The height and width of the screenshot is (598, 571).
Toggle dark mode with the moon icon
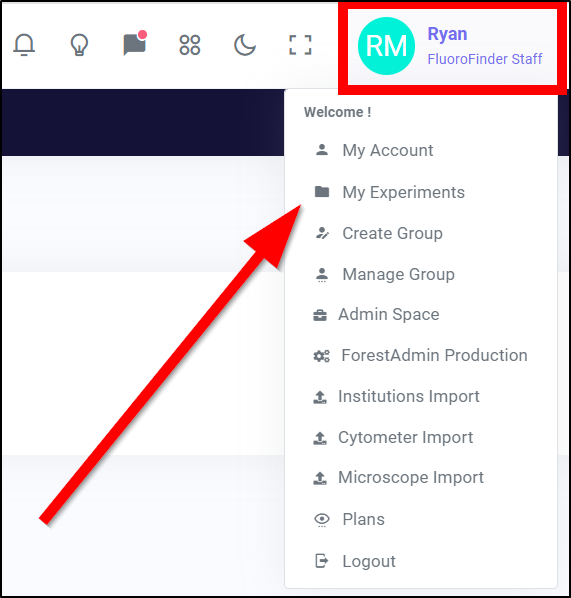pyautogui.click(x=245, y=45)
